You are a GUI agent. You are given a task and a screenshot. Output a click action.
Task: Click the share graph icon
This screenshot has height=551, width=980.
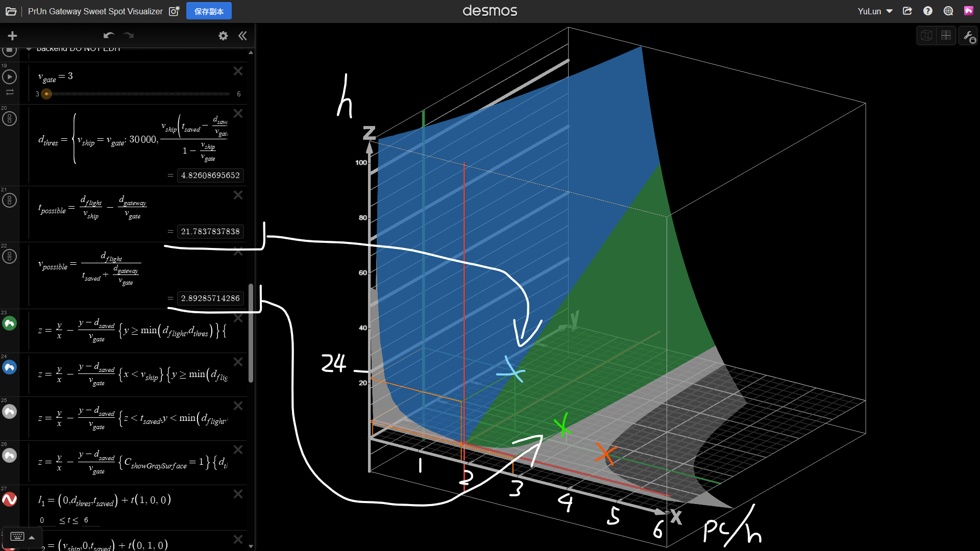click(x=907, y=11)
